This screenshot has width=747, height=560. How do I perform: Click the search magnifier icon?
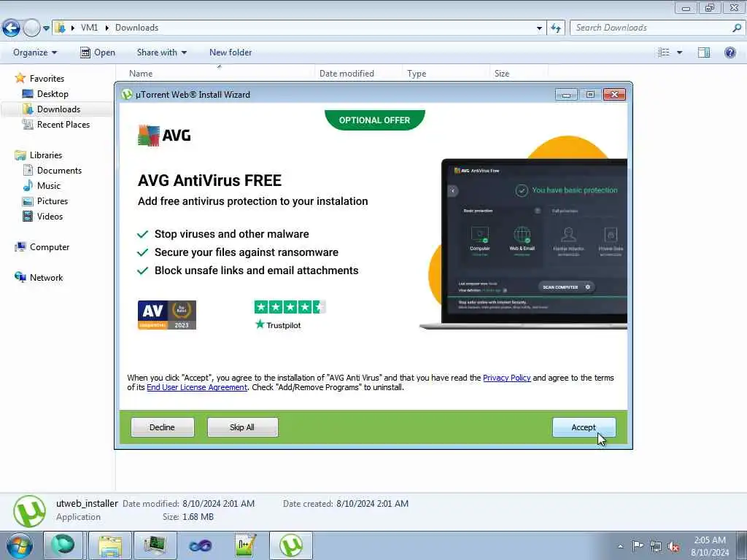coord(737,28)
